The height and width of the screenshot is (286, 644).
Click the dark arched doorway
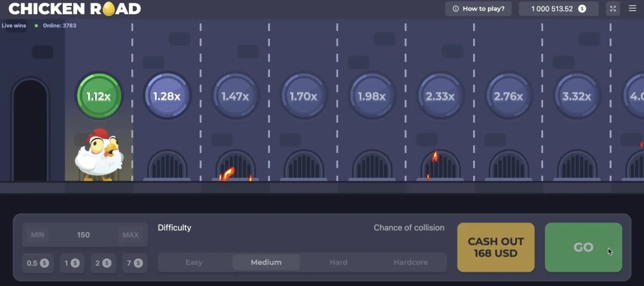point(30,129)
